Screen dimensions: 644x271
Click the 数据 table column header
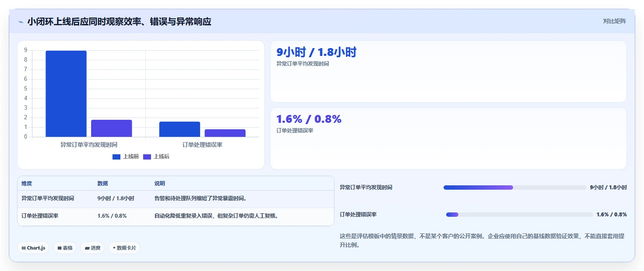[x=102, y=184]
